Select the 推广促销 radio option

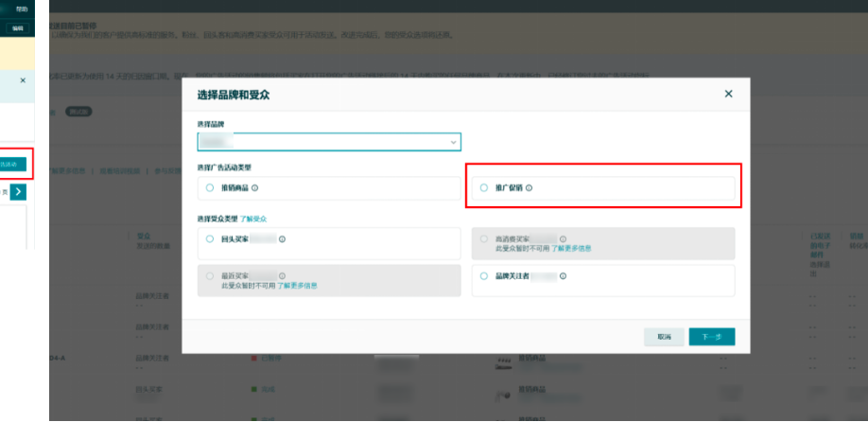[x=484, y=187]
